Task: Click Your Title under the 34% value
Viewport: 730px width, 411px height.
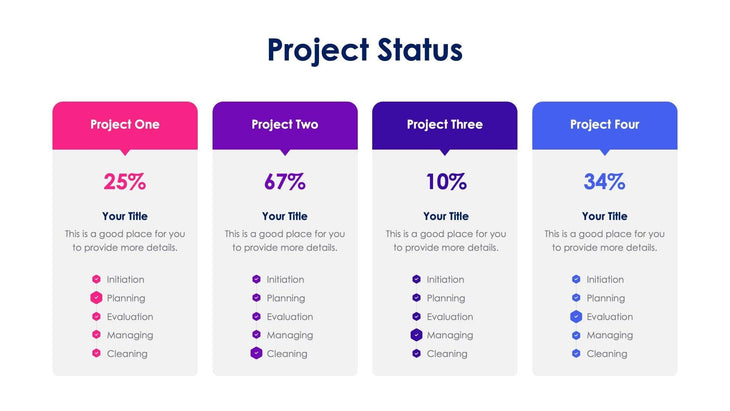Action: [x=604, y=216]
